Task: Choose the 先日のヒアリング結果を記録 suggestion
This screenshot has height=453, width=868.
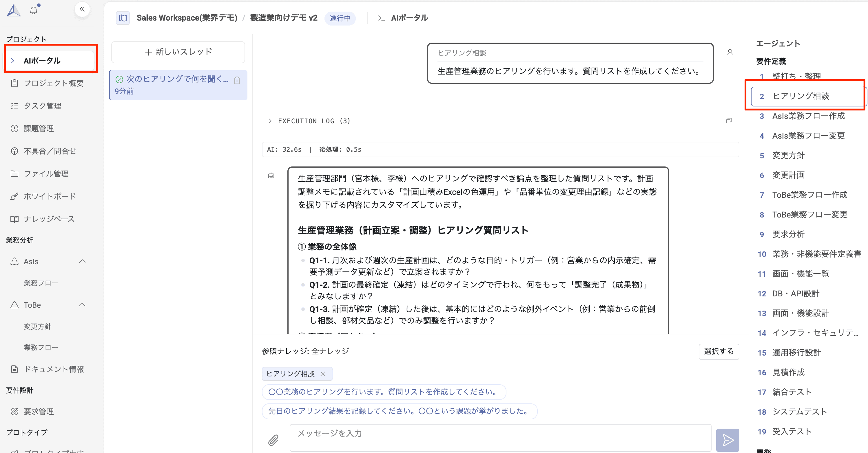Action: [x=399, y=411]
